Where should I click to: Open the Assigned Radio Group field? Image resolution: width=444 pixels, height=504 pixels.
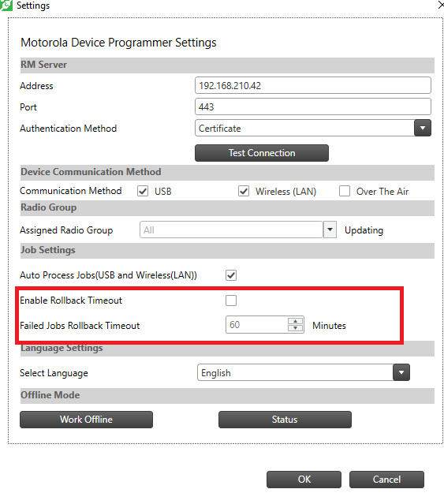click(x=231, y=230)
